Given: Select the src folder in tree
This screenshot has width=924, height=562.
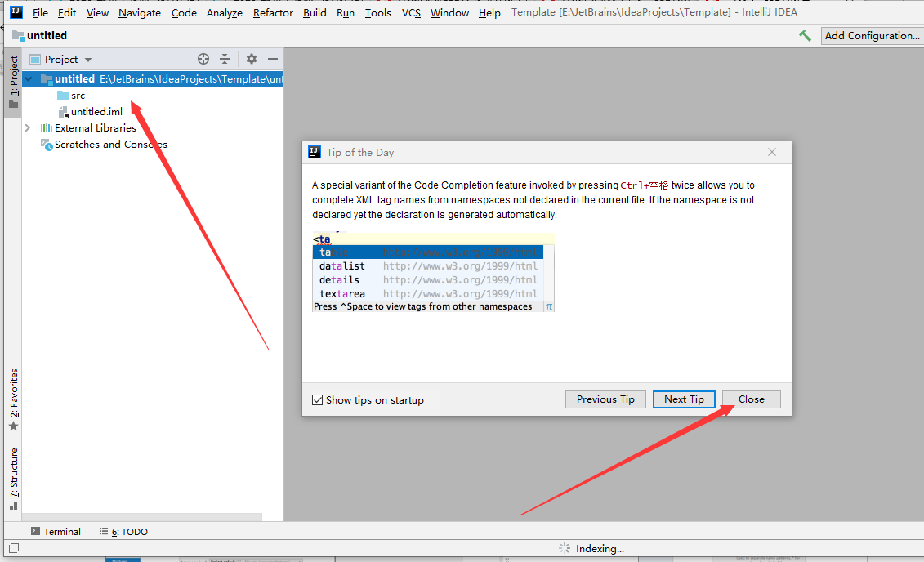Looking at the screenshot, I should coord(78,96).
